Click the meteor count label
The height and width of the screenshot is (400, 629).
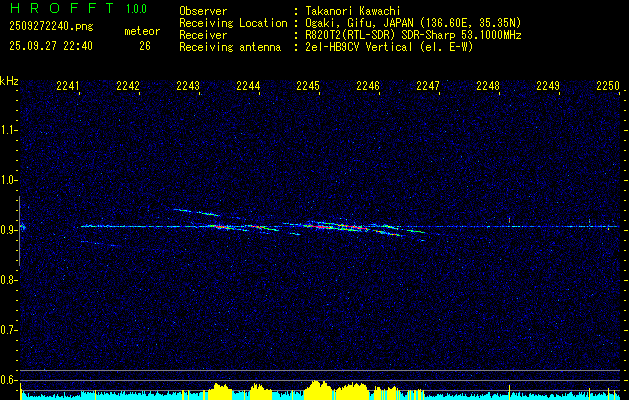coord(142,31)
